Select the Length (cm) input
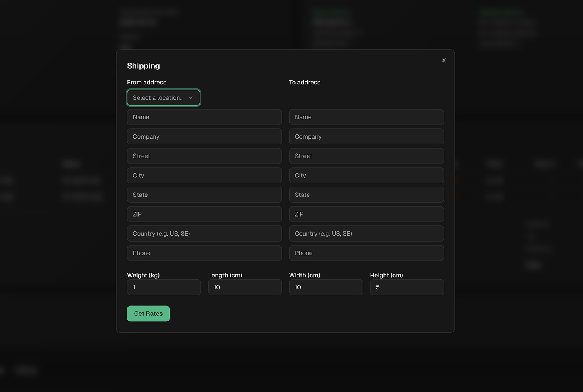Image resolution: width=583 pixels, height=392 pixels. point(245,287)
